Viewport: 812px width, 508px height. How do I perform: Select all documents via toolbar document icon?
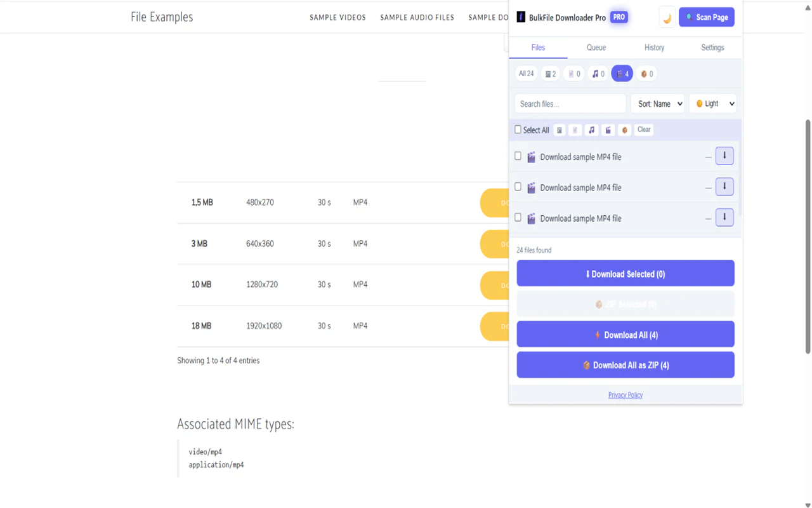[575, 130]
